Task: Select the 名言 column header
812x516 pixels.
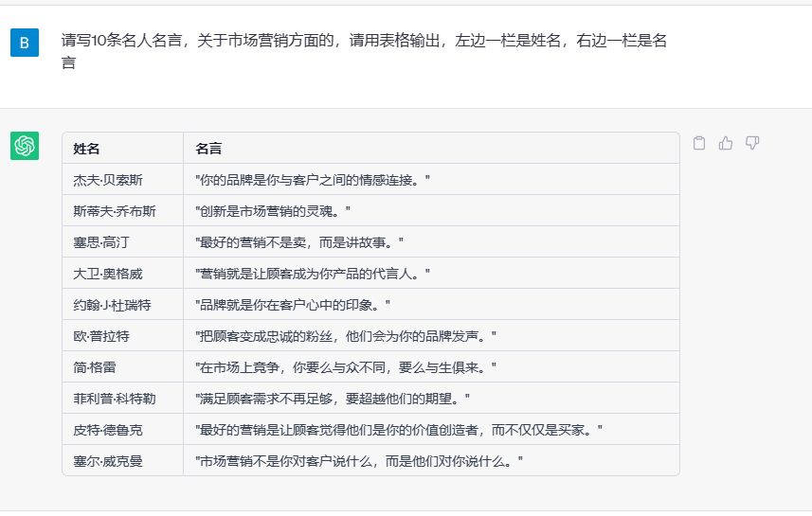Action: point(208,149)
